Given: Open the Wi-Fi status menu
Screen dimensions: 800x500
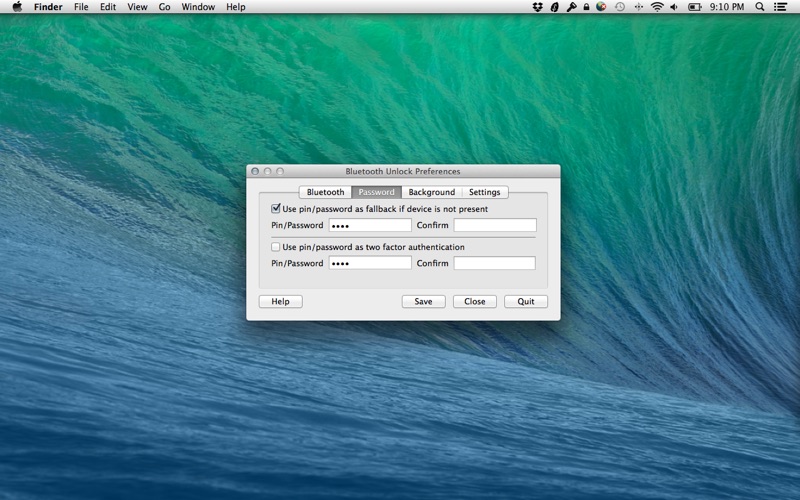Looking at the screenshot, I should coord(657,7).
